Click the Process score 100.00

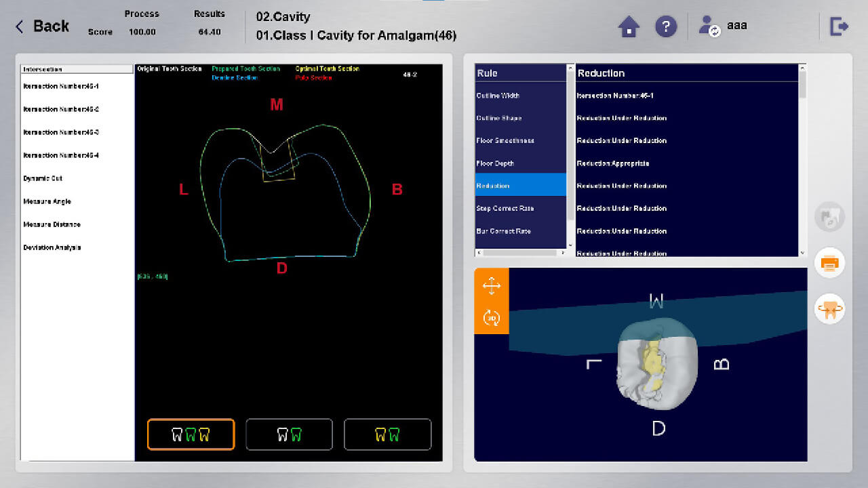142,32
